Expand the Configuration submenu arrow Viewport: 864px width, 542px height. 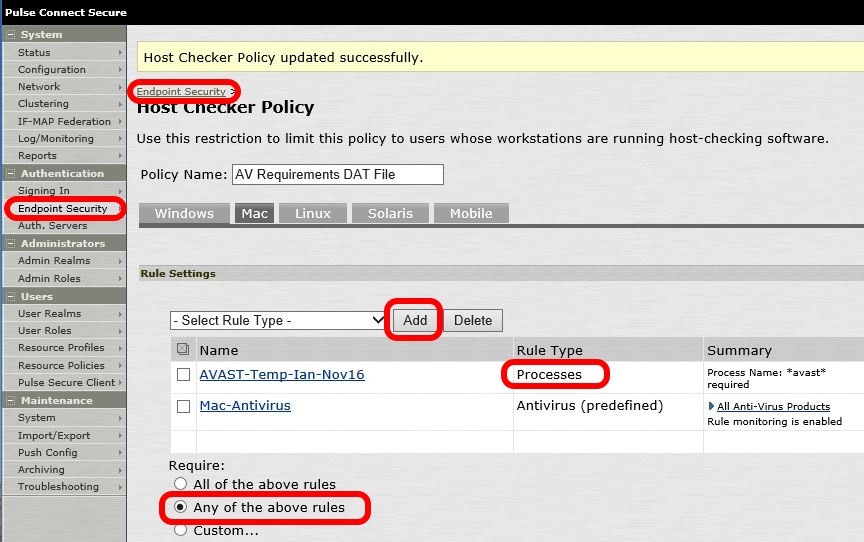coord(120,70)
